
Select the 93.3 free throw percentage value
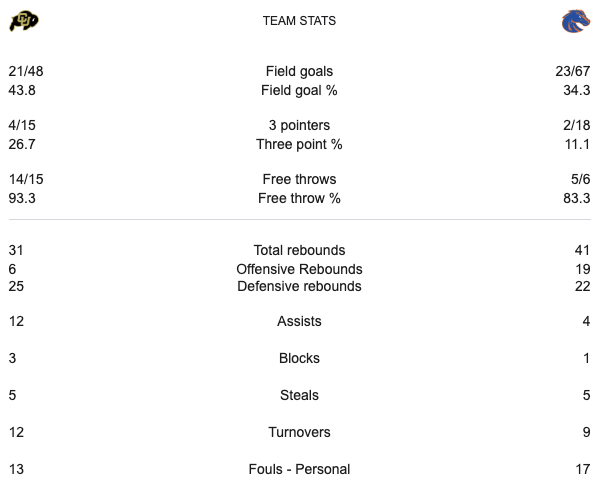(x=22, y=198)
